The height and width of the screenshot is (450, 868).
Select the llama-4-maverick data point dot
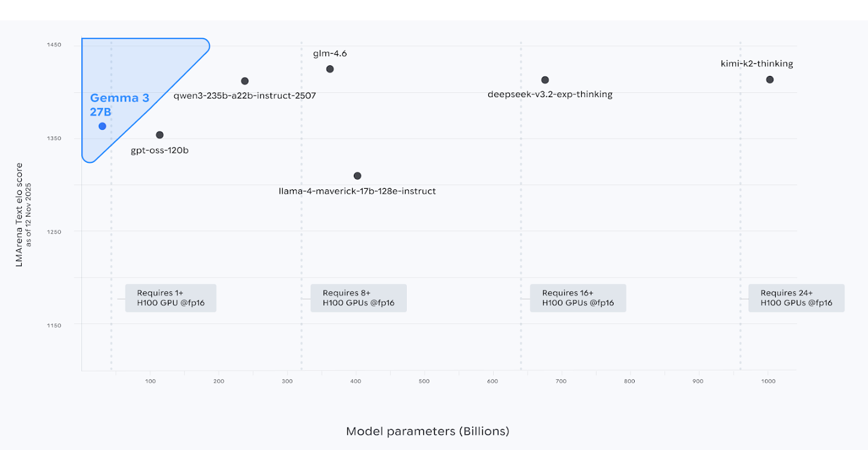pos(357,176)
